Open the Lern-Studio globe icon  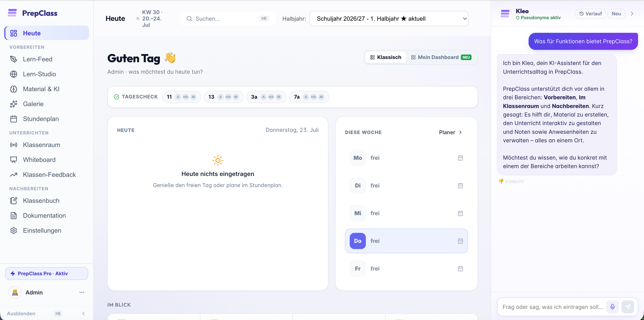click(13, 74)
